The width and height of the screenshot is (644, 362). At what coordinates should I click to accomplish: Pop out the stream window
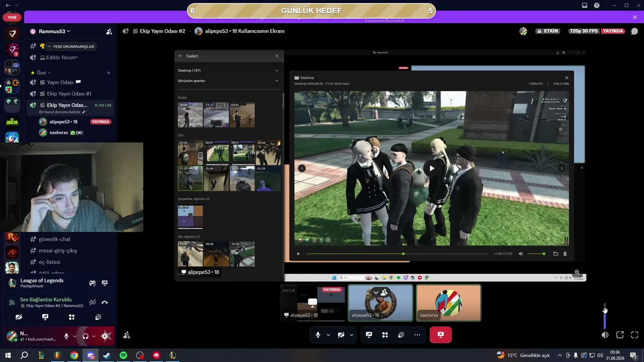click(x=620, y=335)
